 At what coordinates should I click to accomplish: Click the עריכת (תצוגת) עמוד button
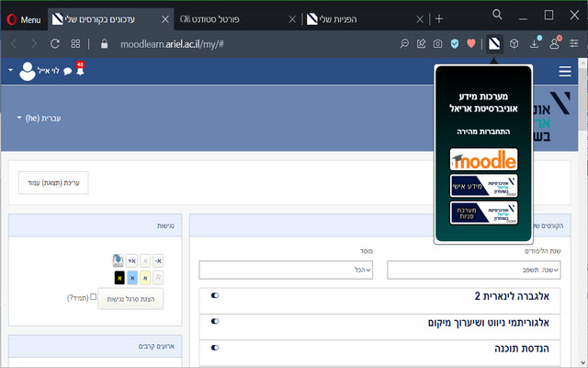(53, 183)
